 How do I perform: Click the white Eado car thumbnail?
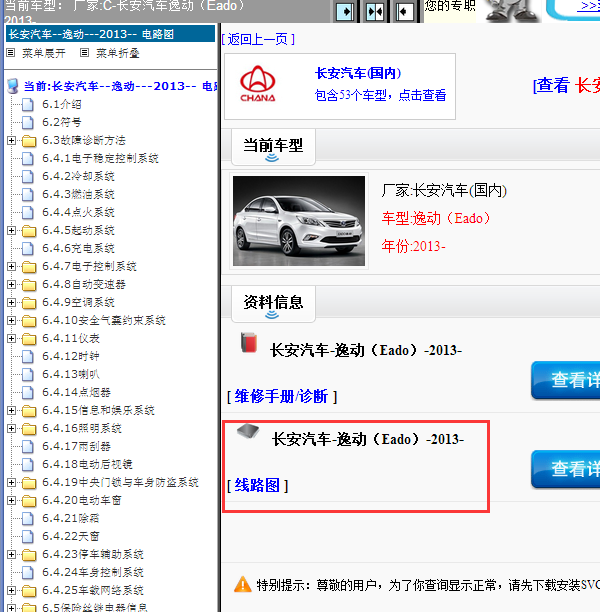pyautogui.click(x=299, y=221)
